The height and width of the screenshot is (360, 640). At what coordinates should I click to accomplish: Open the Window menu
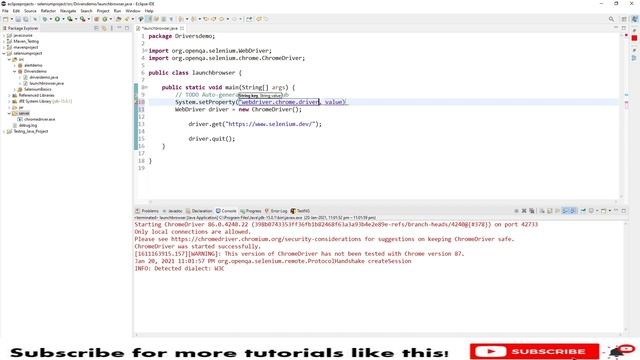click(133, 11)
